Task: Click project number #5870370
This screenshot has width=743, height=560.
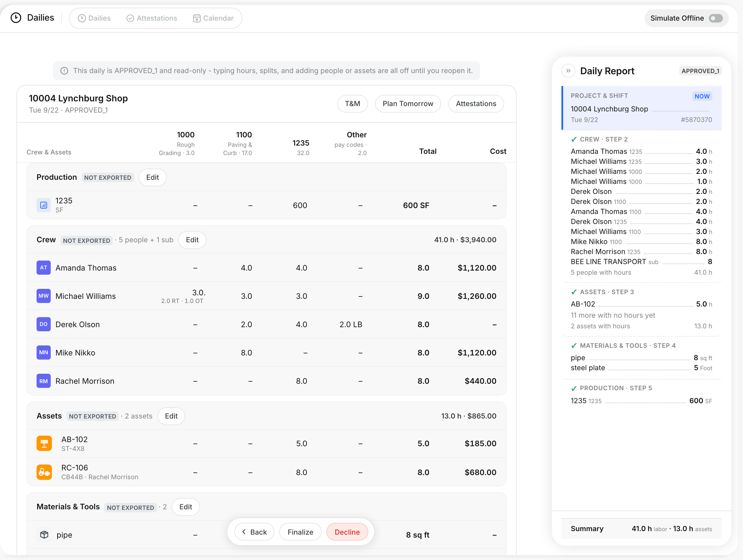Action: (x=696, y=120)
